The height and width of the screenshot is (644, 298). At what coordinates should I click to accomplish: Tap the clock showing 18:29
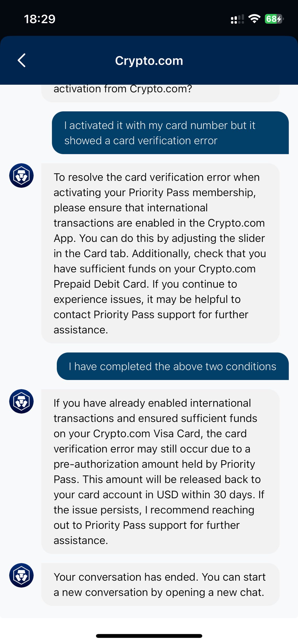(x=40, y=19)
